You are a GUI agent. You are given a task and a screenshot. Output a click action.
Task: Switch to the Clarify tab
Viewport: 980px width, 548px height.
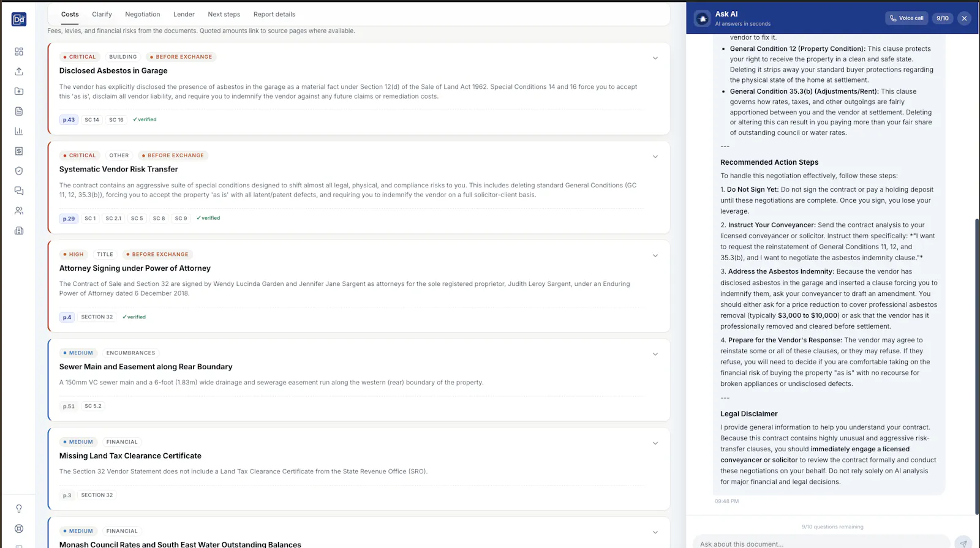click(x=102, y=14)
